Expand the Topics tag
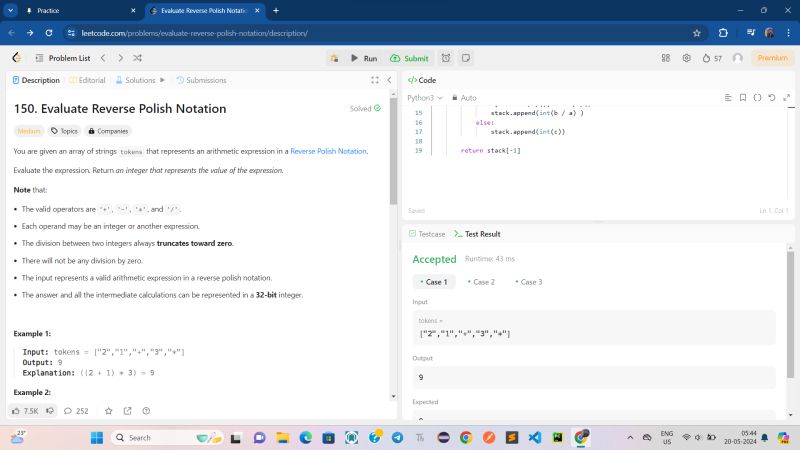Viewport: 800px width, 450px height. click(65, 131)
